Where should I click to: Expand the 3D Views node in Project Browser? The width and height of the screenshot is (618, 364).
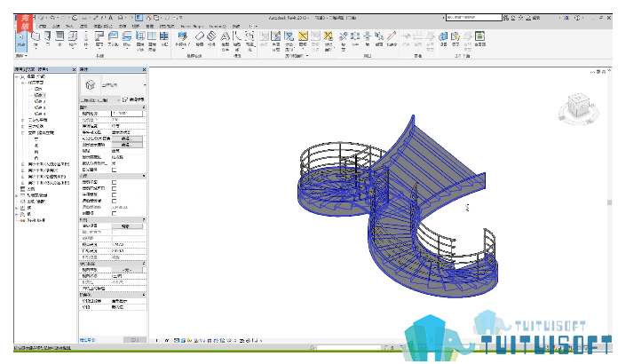coord(22,126)
